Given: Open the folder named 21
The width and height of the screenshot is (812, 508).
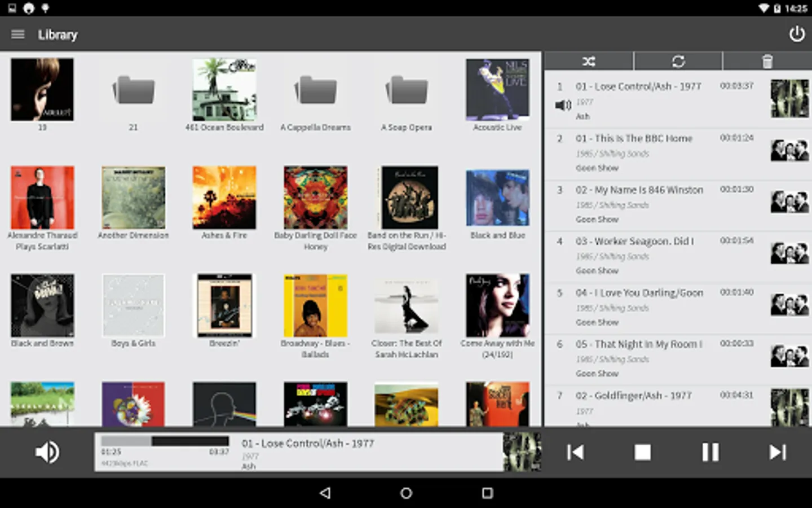Looking at the screenshot, I should point(133,90).
